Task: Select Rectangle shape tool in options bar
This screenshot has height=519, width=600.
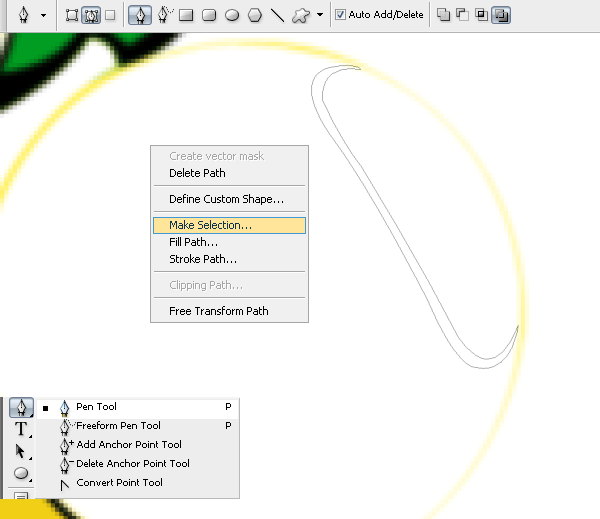Action: [x=186, y=15]
